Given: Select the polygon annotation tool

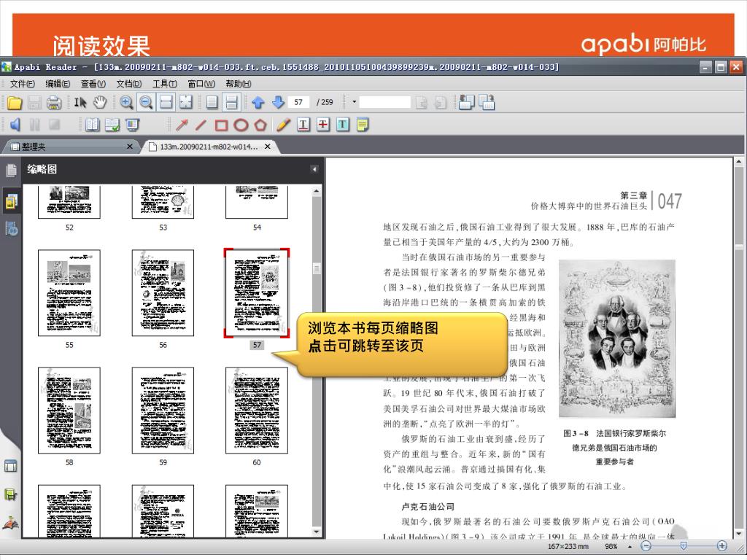Looking at the screenshot, I should (x=260, y=125).
